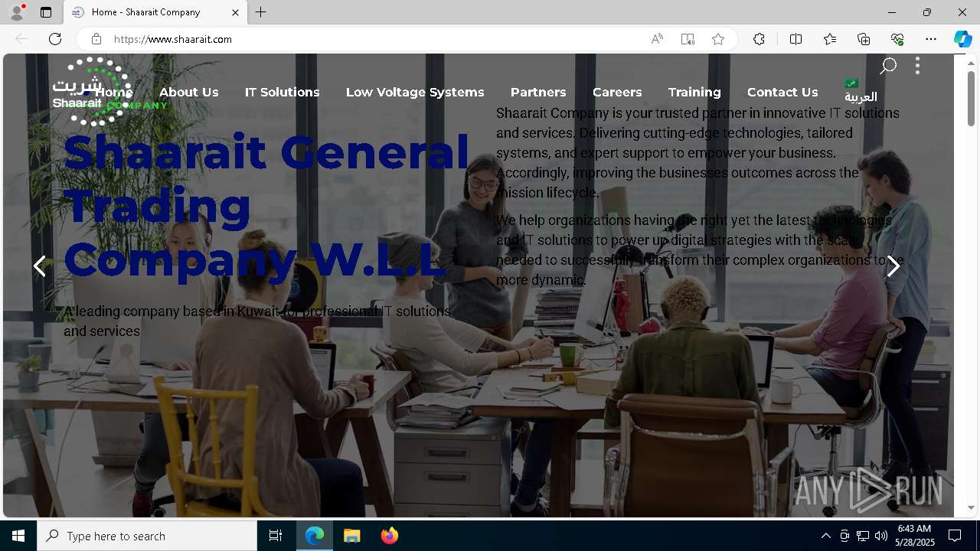The image size is (980, 551).
Task: Open About Us menu item
Action: coord(189,92)
